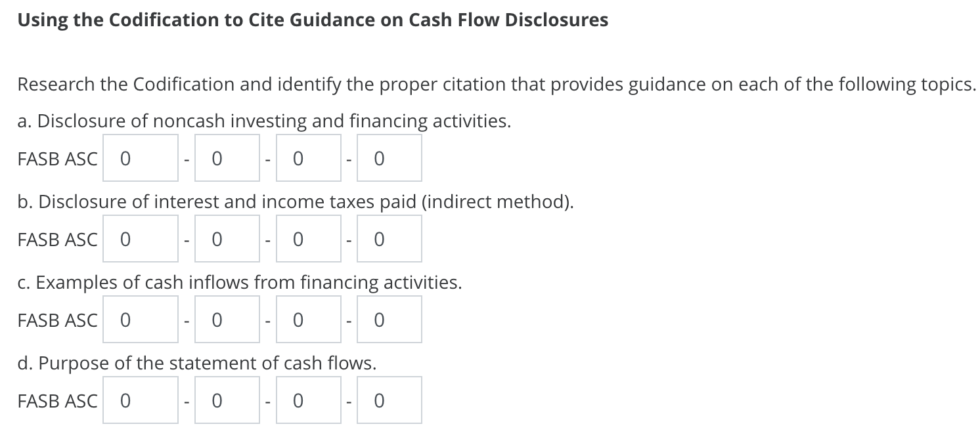Click the FASB ASC label under part d
The height and width of the screenshot is (441, 980).
pyautogui.click(x=56, y=400)
